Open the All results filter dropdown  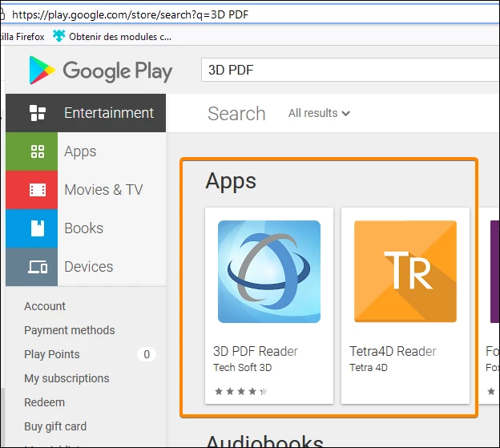[319, 113]
